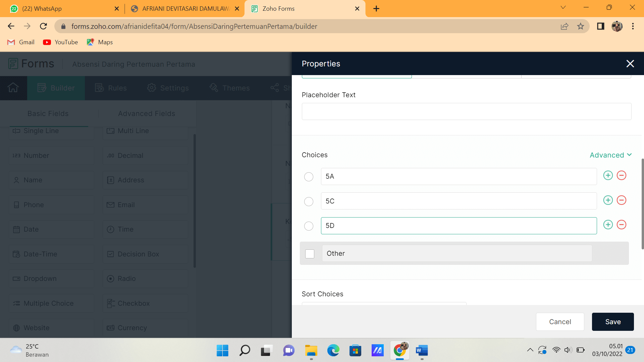The width and height of the screenshot is (644, 362).
Task: Open Word from the taskbar
Action: click(x=422, y=350)
